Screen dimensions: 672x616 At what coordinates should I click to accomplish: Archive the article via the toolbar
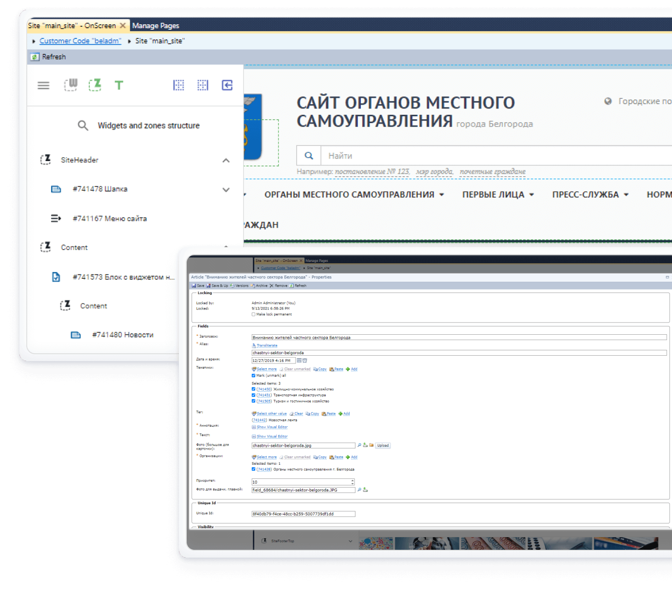pos(259,286)
